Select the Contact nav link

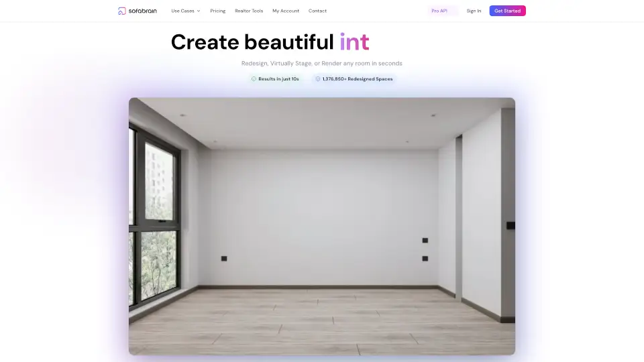click(317, 11)
